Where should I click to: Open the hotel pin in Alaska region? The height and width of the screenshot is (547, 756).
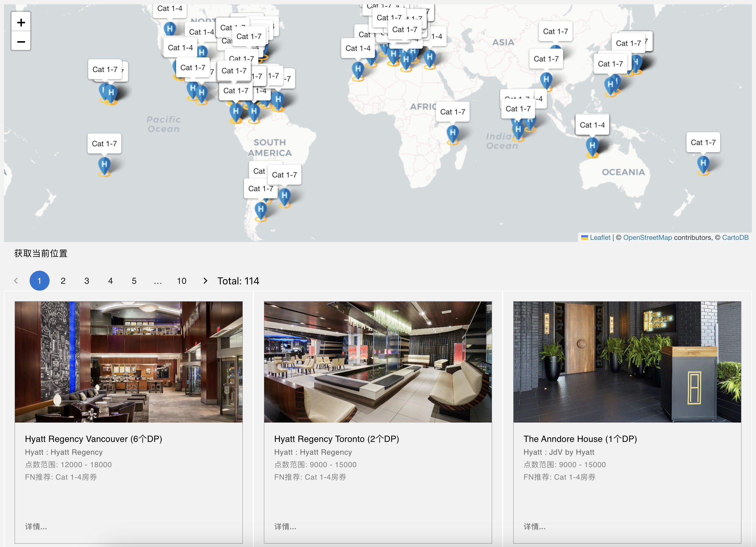(170, 29)
